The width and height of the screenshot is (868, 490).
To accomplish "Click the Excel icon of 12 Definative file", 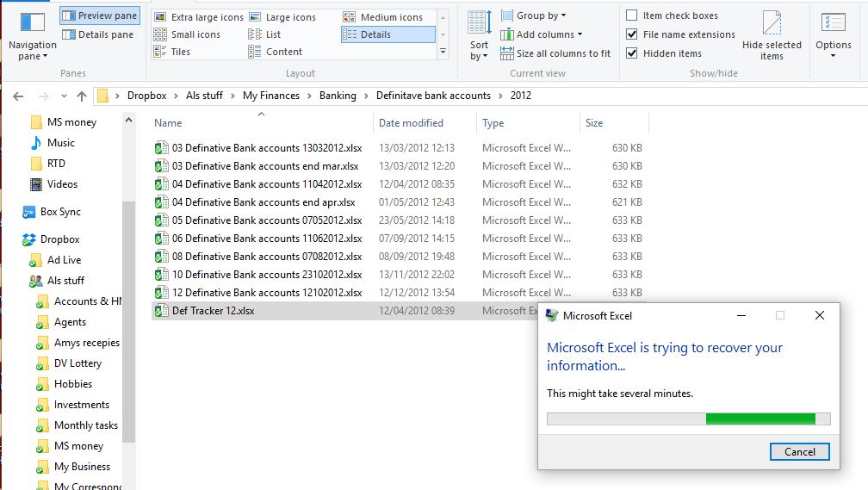I will point(161,293).
